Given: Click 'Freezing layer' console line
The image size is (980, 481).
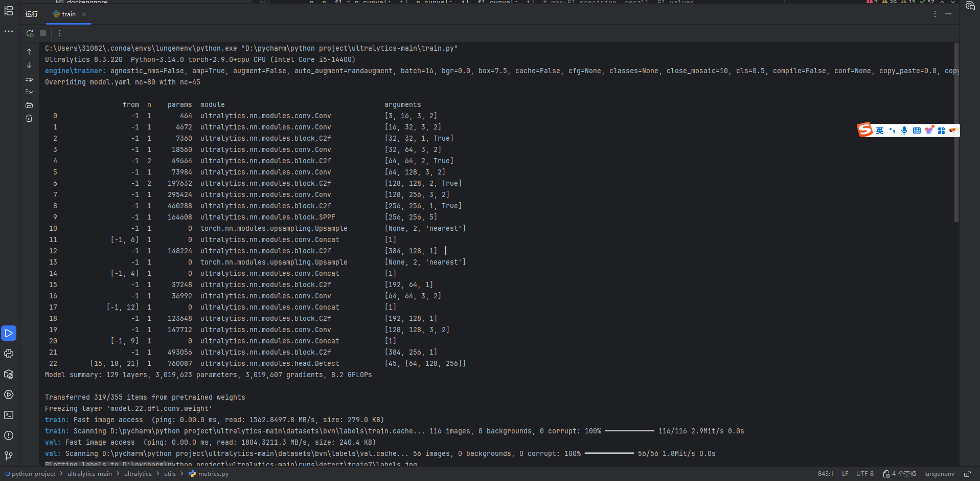Looking at the screenshot, I should point(129,408).
